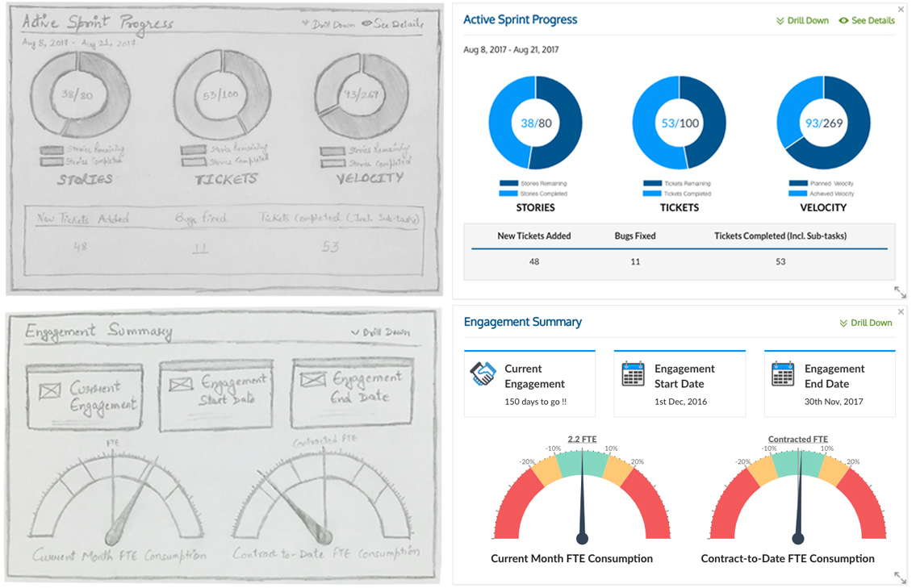Click the eye icon next to See Details

pyautogui.click(x=844, y=20)
